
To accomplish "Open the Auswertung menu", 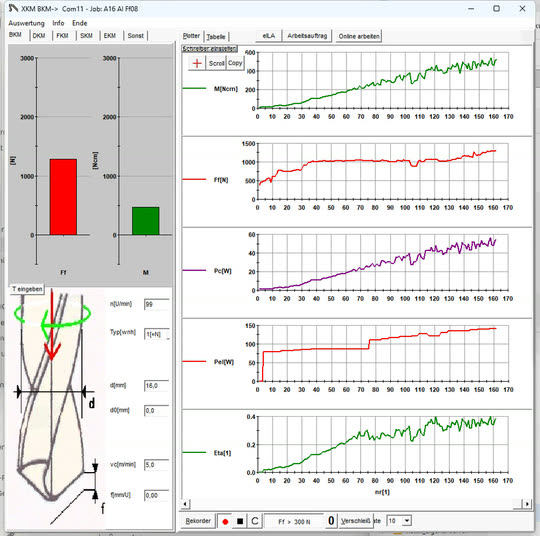I will point(27,23).
